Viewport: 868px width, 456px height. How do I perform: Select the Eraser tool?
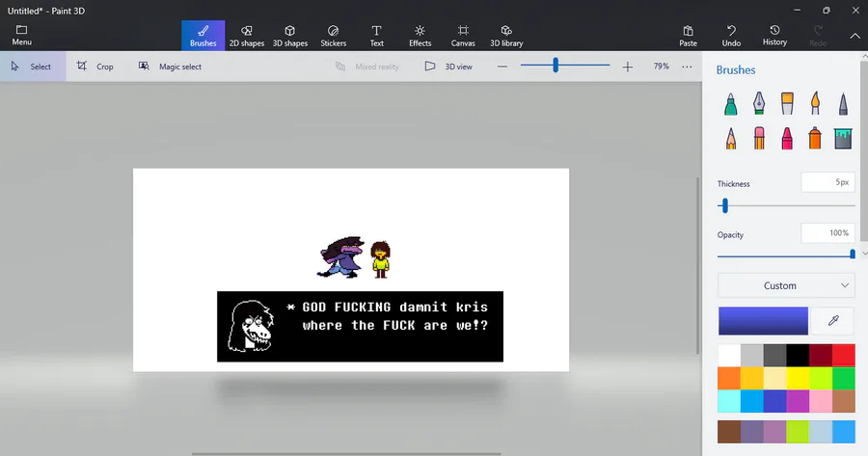(759, 139)
